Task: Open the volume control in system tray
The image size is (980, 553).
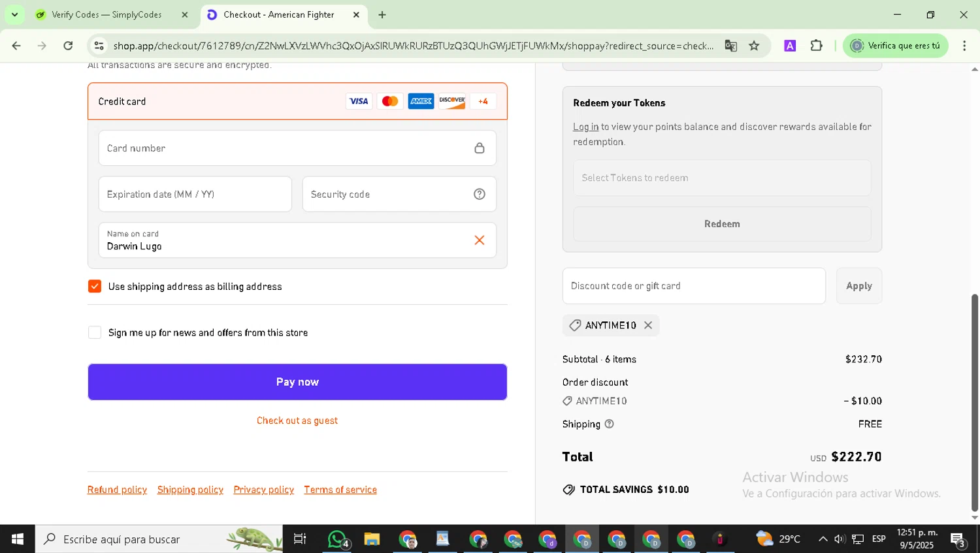Action: (840, 539)
